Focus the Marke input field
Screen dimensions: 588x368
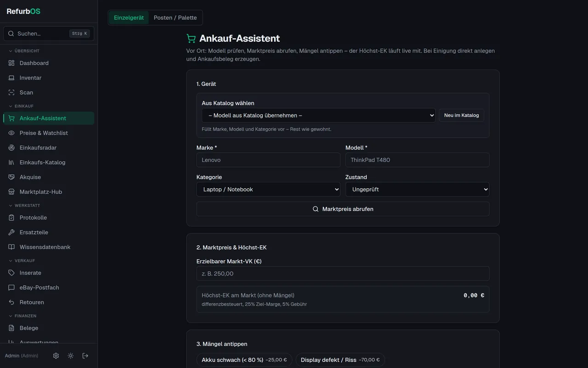click(x=268, y=160)
